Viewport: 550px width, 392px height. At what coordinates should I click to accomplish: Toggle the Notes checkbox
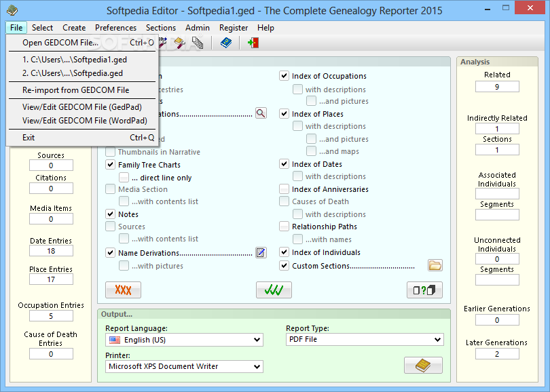tap(110, 214)
